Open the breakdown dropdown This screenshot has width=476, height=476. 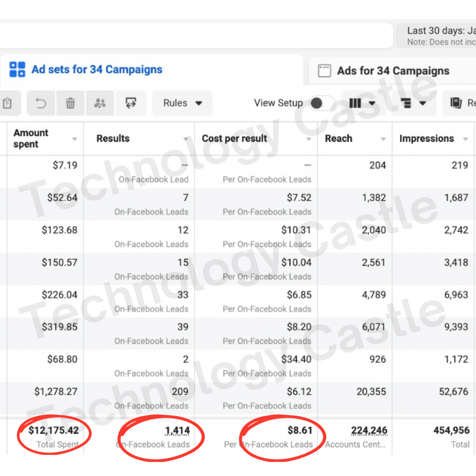tap(413, 103)
